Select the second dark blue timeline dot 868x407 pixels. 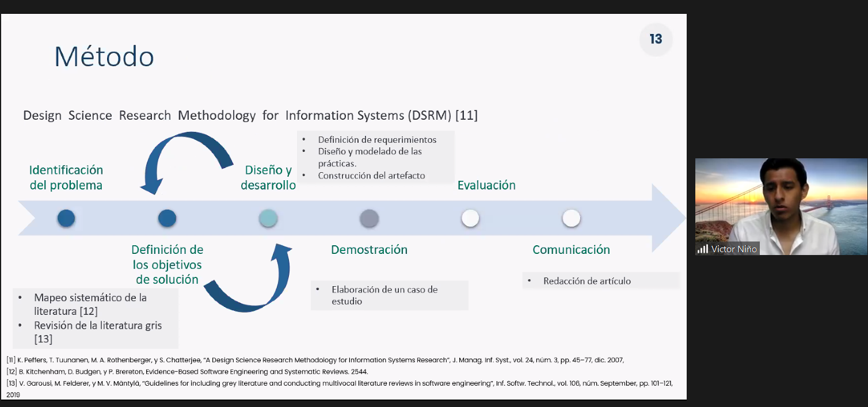click(x=167, y=218)
